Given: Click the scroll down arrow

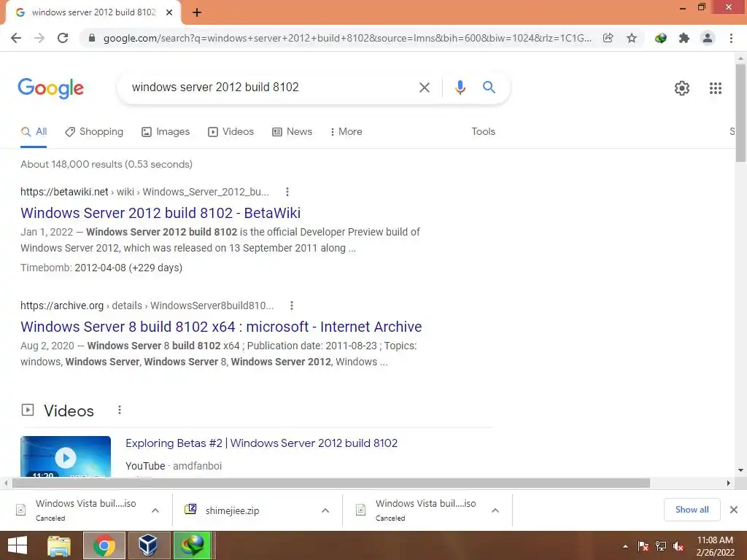Looking at the screenshot, I should (x=741, y=470).
